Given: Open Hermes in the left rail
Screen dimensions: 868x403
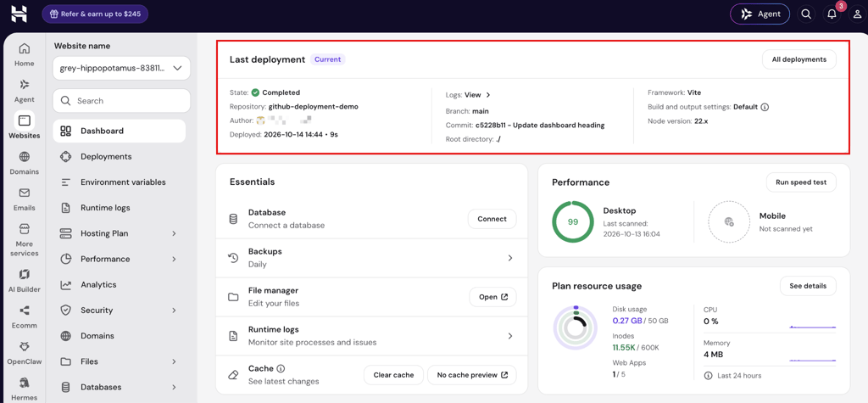Looking at the screenshot, I should pos(25,388).
